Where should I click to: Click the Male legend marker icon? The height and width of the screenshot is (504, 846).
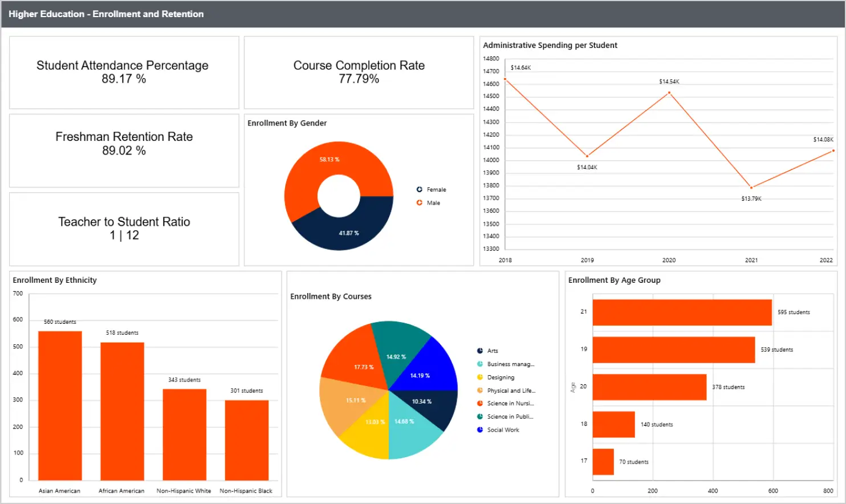(x=420, y=202)
